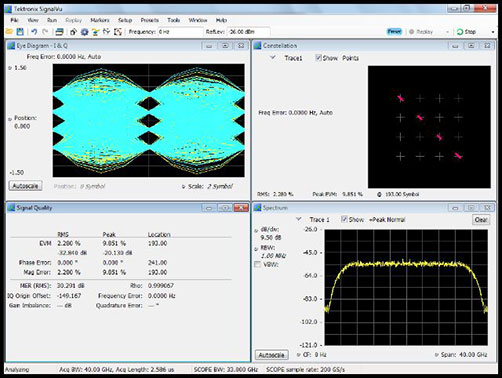Open the Setup menu
The image size is (502, 378).
click(125, 20)
